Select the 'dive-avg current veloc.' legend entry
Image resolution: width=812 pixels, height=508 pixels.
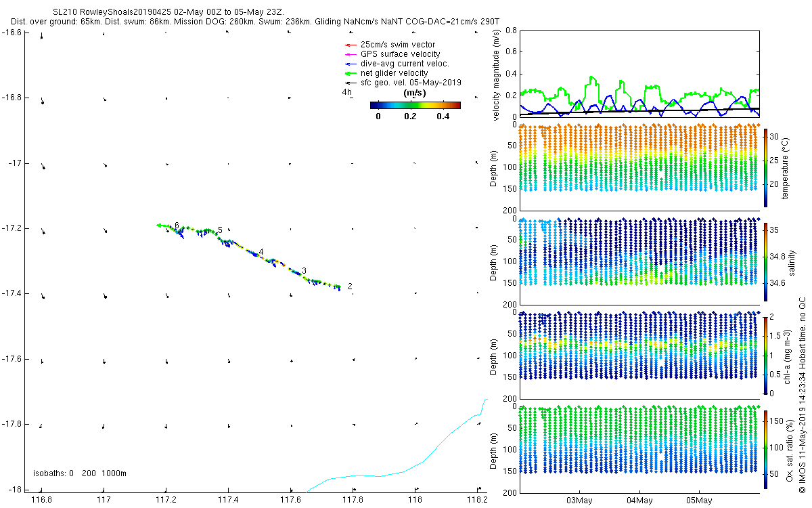405,64
